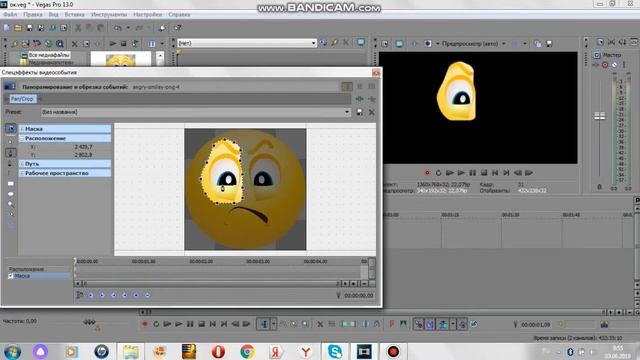The image size is (640, 360).
Task: Click the Pan/Crop keyframe timeline scrollbar
Action: 210,283
